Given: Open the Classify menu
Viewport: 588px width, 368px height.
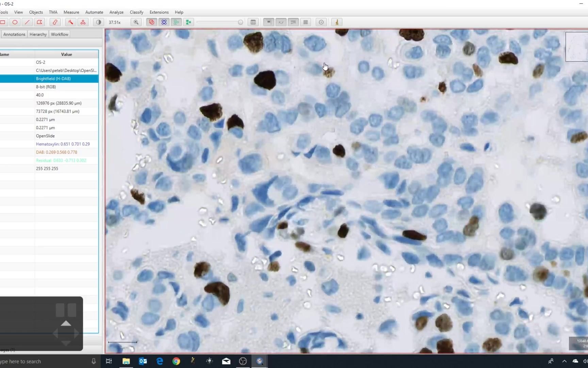Looking at the screenshot, I should [136, 12].
